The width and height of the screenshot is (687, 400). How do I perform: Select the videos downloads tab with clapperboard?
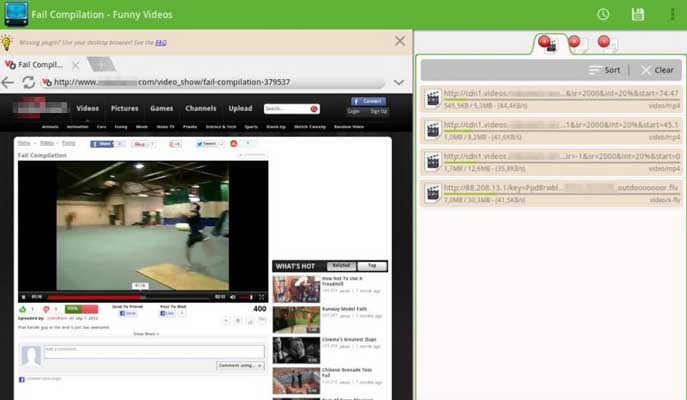pyautogui.click(x=549, y=43)
